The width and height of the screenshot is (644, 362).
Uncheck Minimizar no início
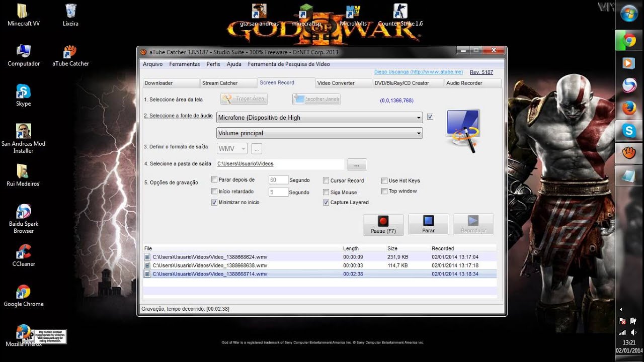coord(214,202)
